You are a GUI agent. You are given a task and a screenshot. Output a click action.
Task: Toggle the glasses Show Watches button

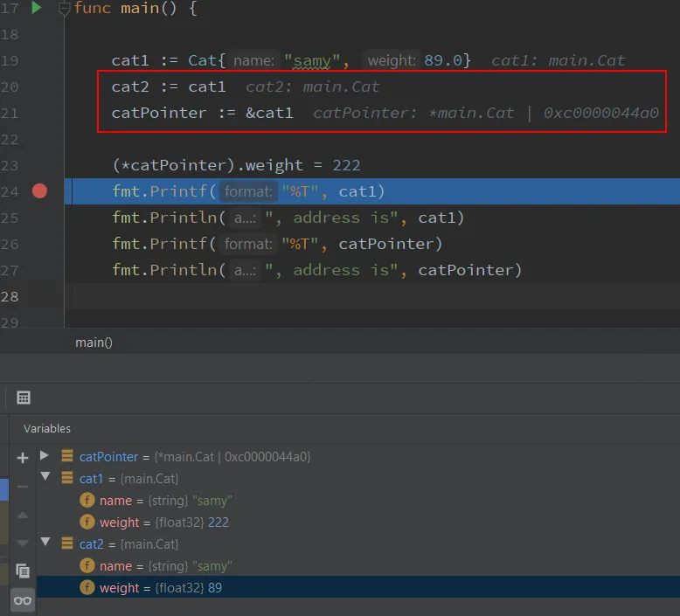(x=23, y=600)
